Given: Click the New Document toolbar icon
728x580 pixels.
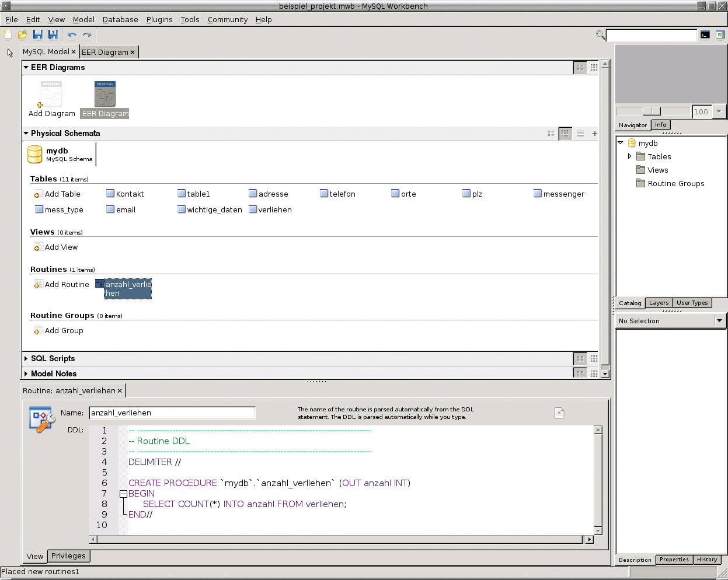Looking at the screenshot, I should [x=8, y=35].
